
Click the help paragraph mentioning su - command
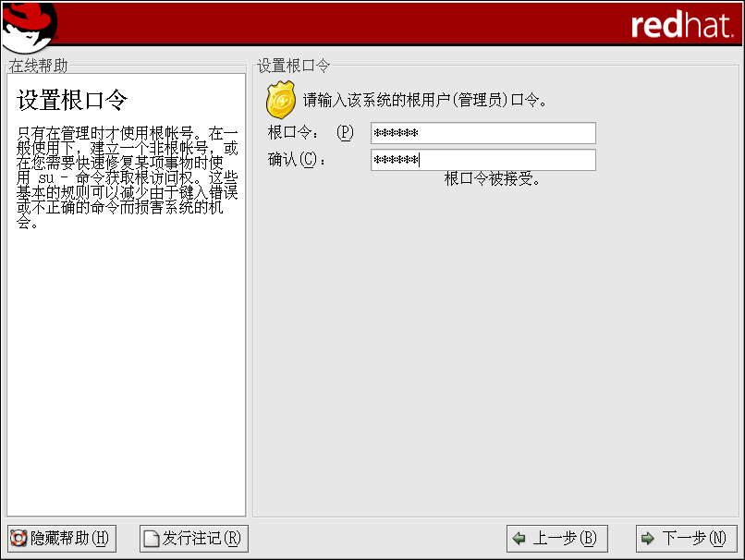[x=127, y=177]
